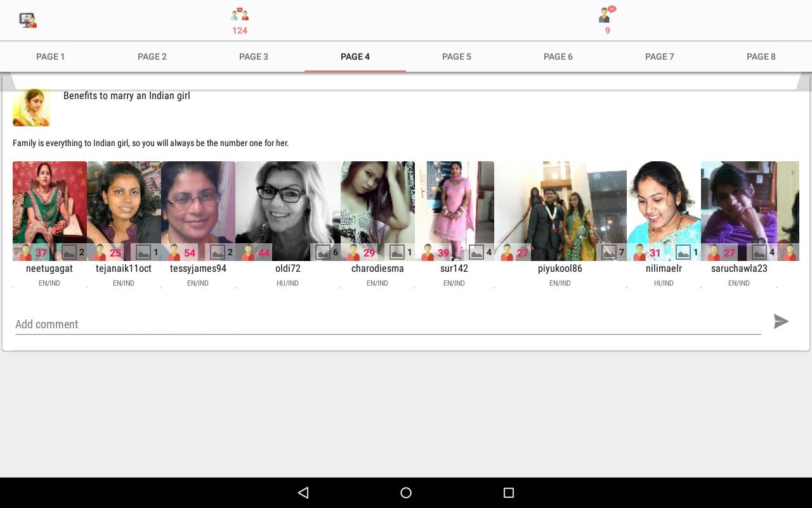
Task: Tap the username charodiesma
Action: [377, 269]
